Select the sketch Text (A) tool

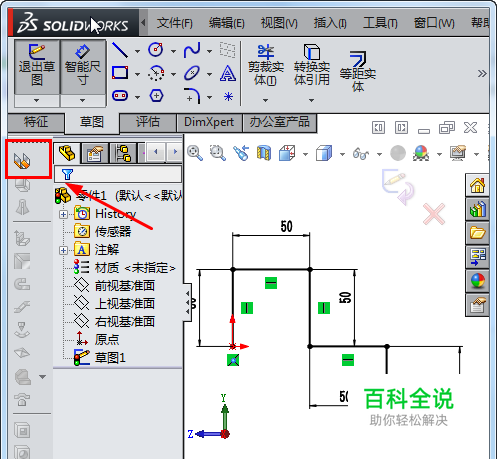click(x=228, y=73)
